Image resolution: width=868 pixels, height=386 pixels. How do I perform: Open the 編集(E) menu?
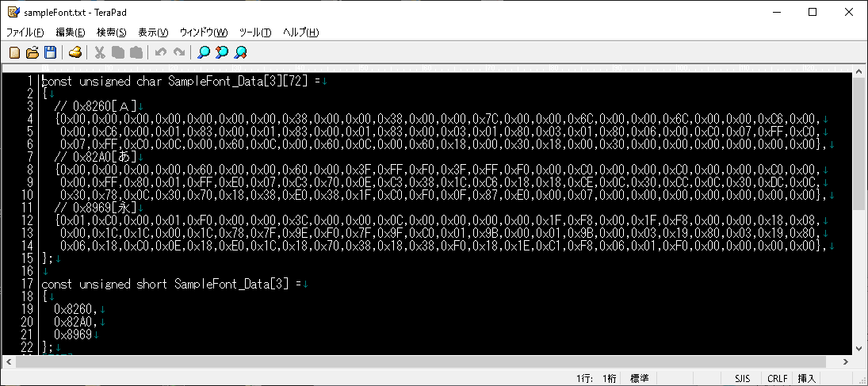pos(71,32)
